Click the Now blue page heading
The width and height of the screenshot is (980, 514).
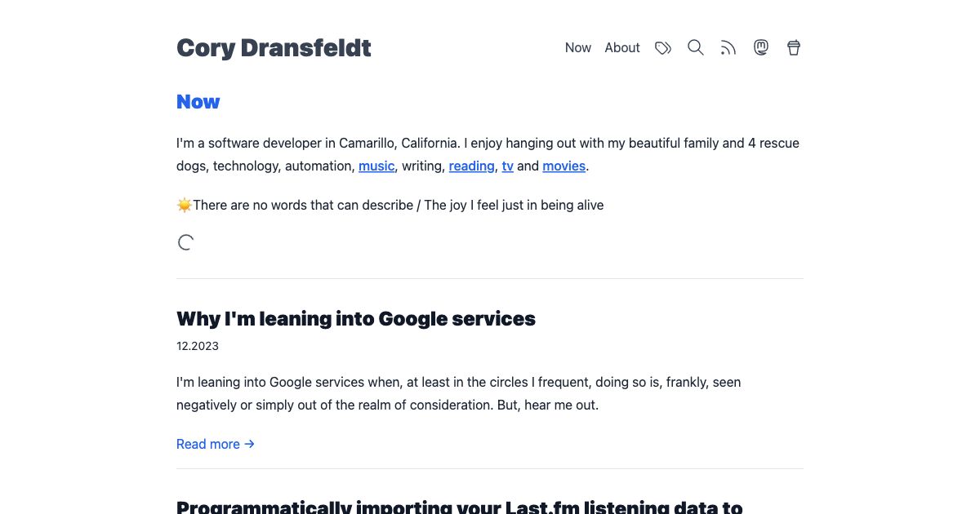198,101
